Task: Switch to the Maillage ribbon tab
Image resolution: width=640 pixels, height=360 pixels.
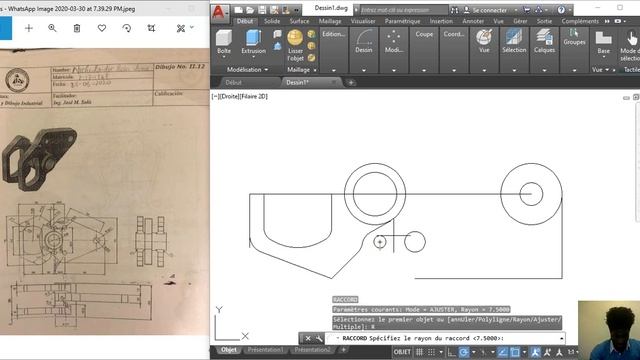Action: click(x=330, y=21)
